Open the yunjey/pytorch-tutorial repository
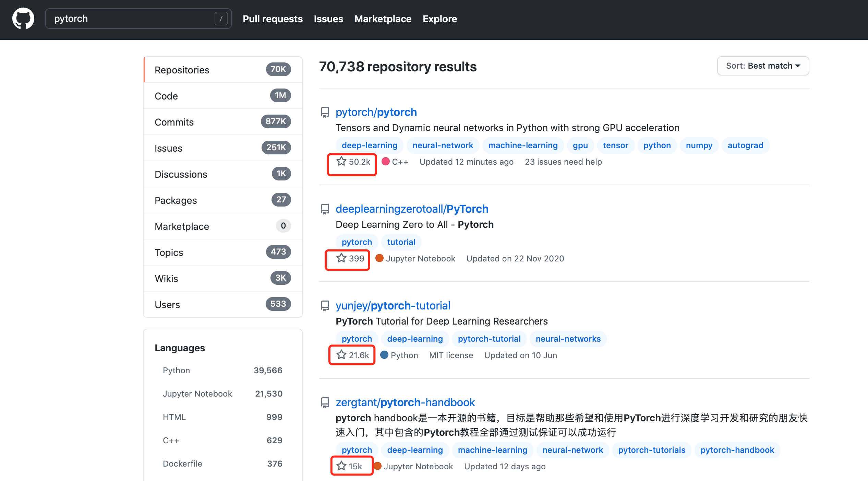The width and height of the screenshot is (868, 481). (393, 306)
